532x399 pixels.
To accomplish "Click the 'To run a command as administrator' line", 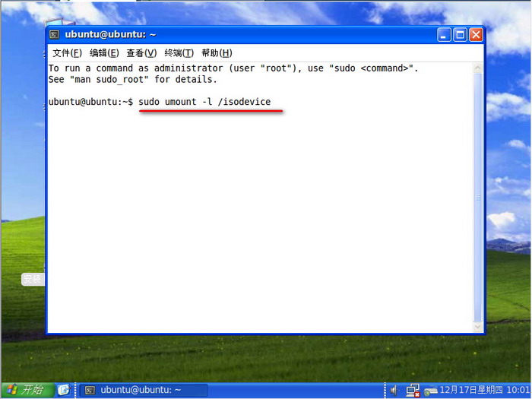I will [x=233, y=68].
